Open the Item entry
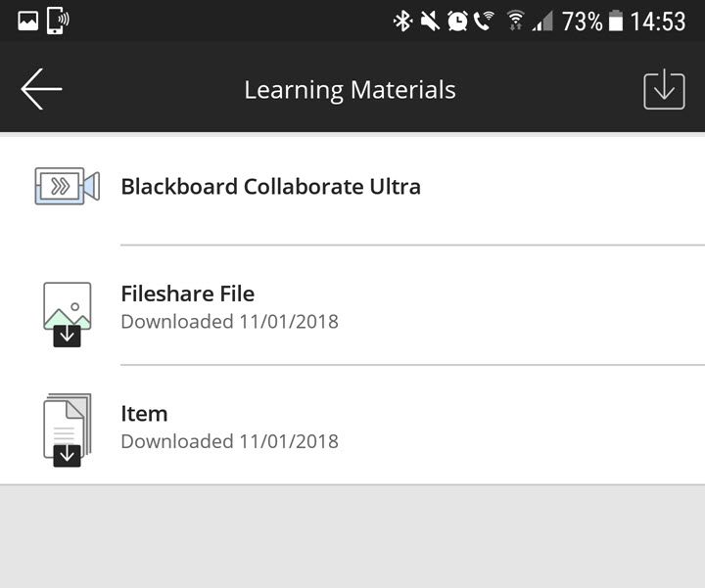Screen dimensions: 705x588 pyautogui.click(x=352, y=425)
